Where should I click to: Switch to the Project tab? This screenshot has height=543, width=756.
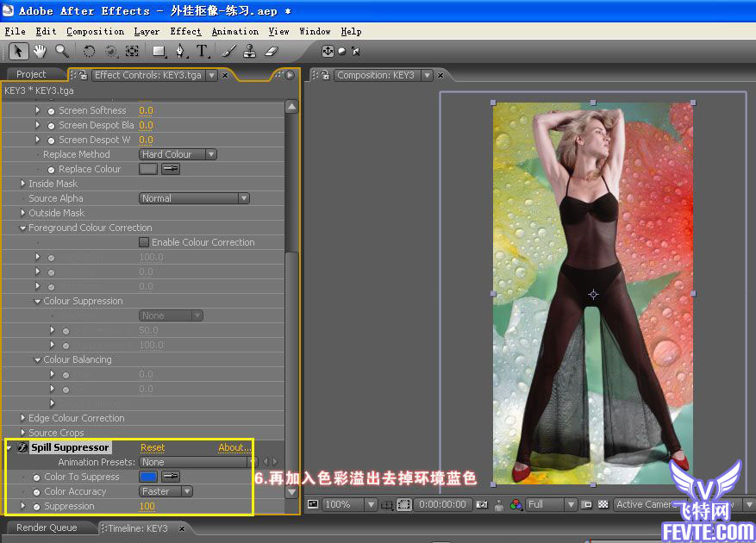31,74
